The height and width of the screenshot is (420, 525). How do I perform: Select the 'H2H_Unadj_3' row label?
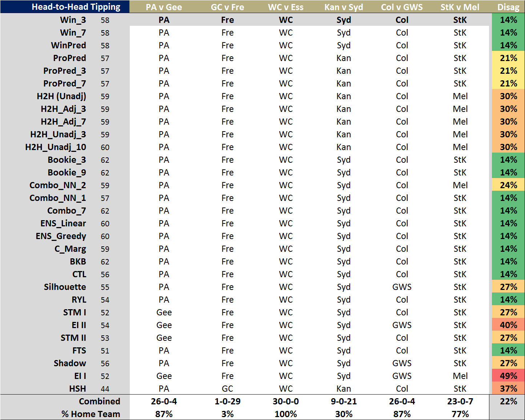coord(58,134)
